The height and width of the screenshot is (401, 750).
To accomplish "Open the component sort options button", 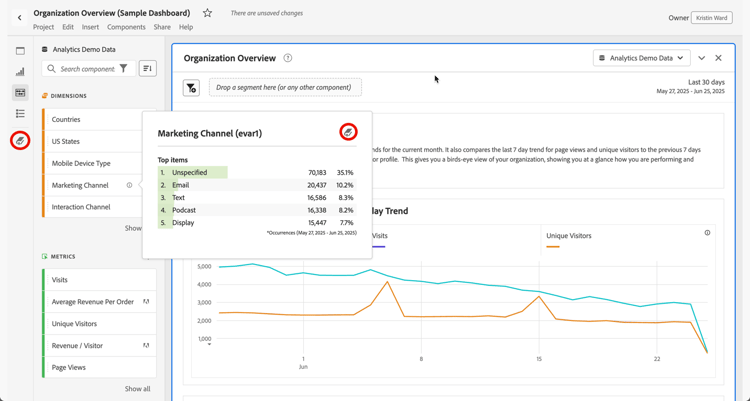I will tap(147, 69).
